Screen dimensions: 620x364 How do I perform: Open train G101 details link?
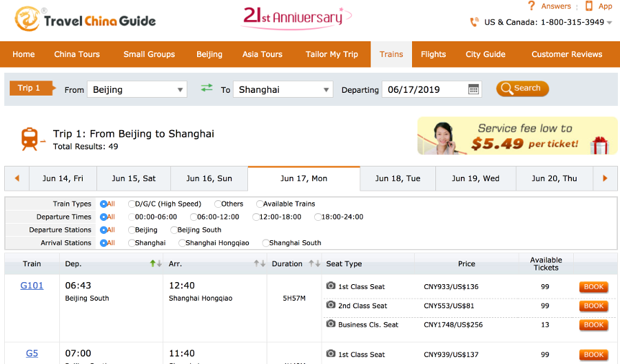(32, 286)
